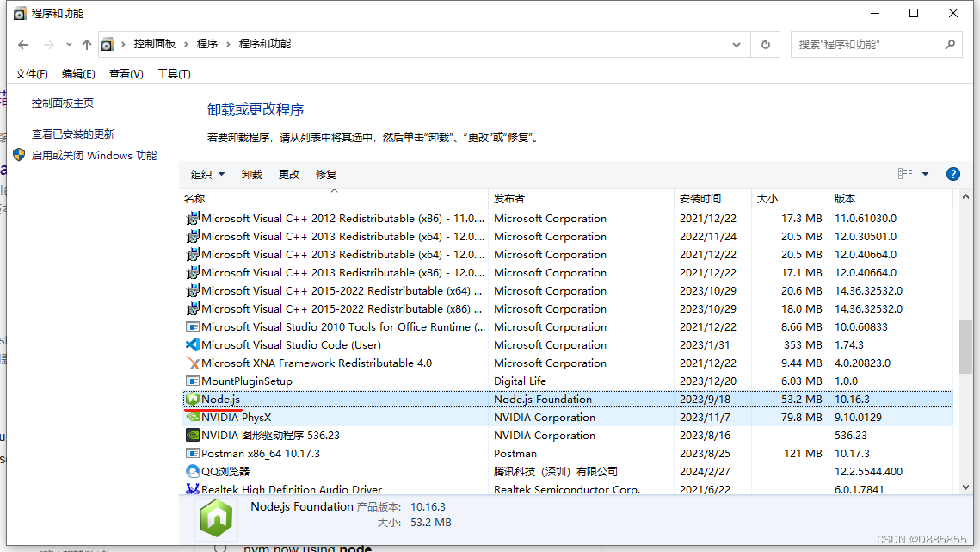Click the Visual C++ 2012 (x86) installer icon
The height and width of the screenshot is (552, 980).
(x=193, y=219)
